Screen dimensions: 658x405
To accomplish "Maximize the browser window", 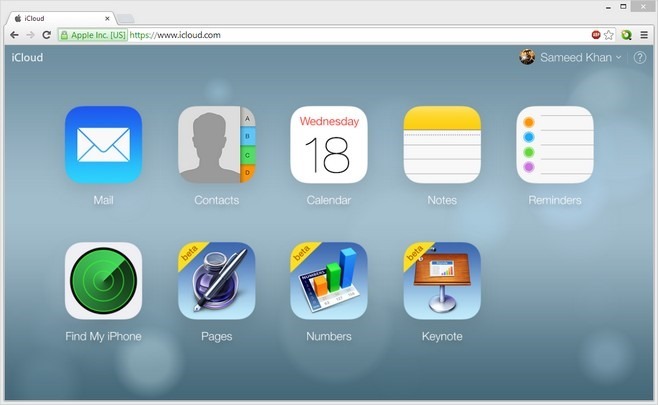I will tap(624, 6).
